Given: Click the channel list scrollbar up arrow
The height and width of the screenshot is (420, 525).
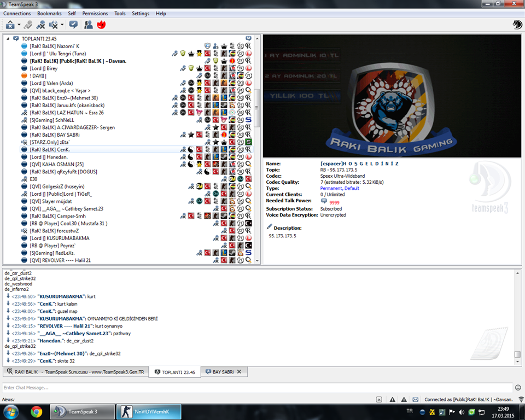Looking at the screenshot, I should click(257, 38).
